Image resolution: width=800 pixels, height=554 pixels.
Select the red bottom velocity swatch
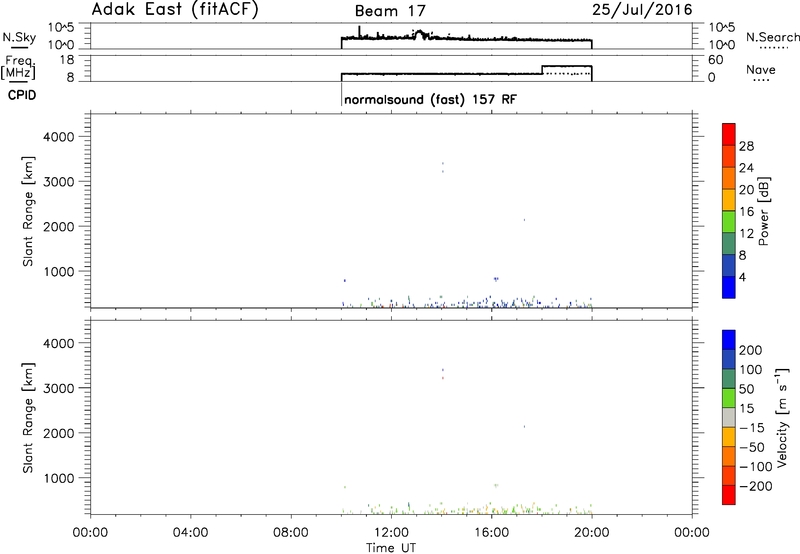(729, 495)
